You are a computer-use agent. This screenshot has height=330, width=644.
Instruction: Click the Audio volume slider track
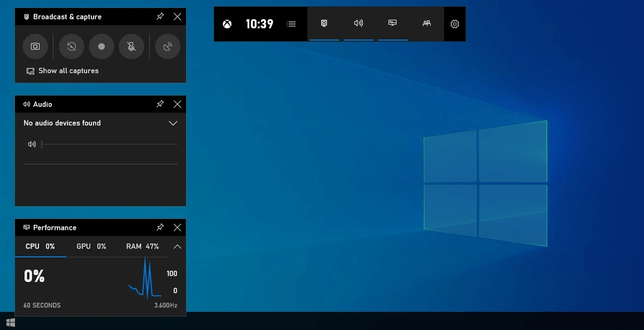[110, 144]
